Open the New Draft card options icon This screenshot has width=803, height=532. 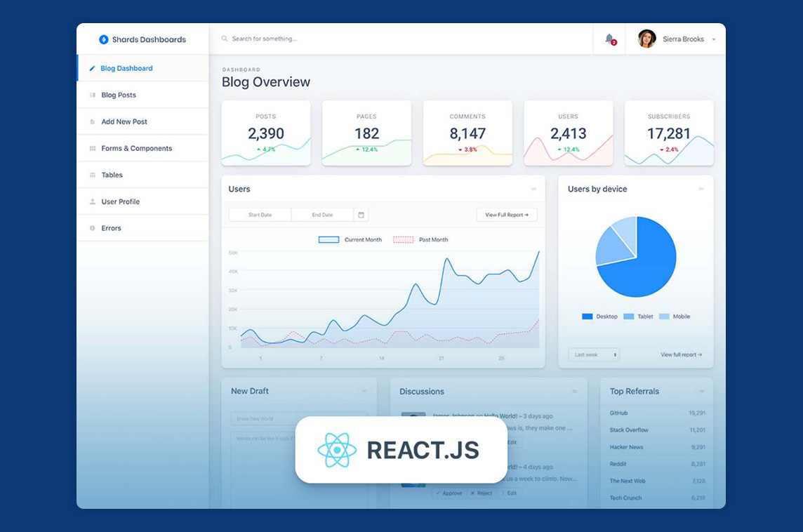pos(364,391)
